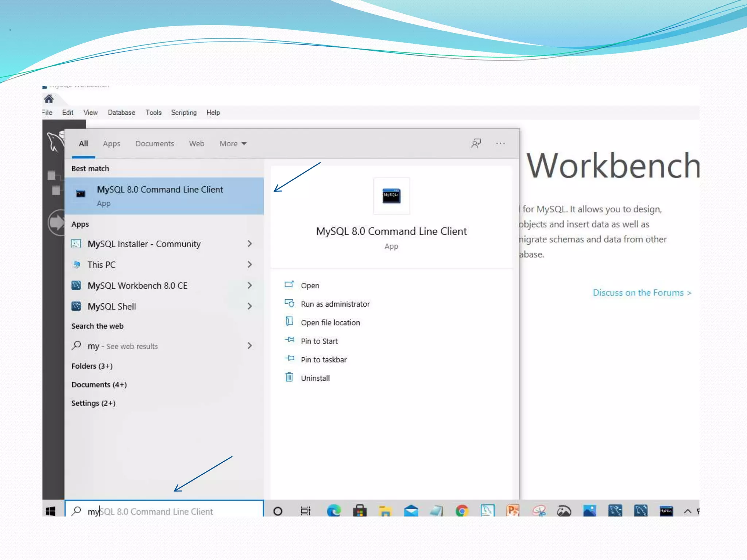Open the PowerPoint taskbar icon
The height and width of the screenshot is (560, 747).
tap(513, 511)
